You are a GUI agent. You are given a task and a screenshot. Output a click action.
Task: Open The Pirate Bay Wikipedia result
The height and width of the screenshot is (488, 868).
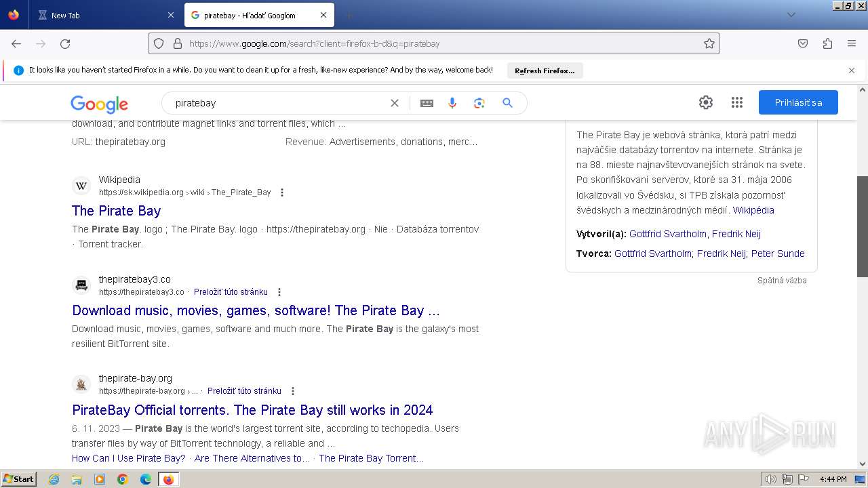click(x=117, y=211)
